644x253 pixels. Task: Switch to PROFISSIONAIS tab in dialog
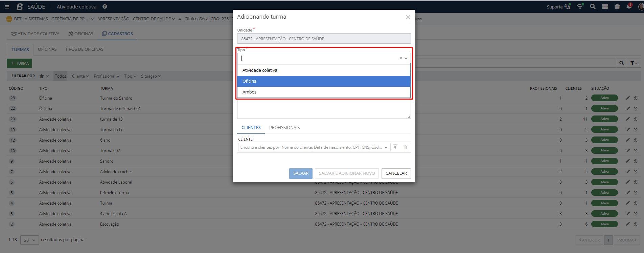[x=284, y=128]
